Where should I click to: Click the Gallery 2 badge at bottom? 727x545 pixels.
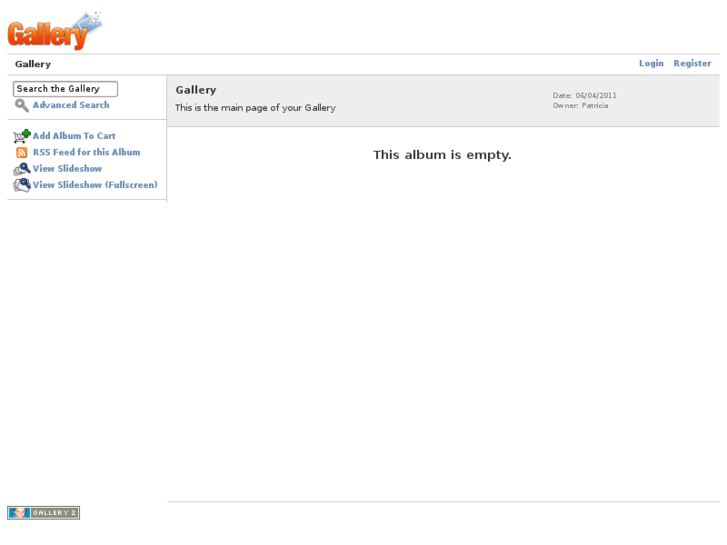point(44,513)
